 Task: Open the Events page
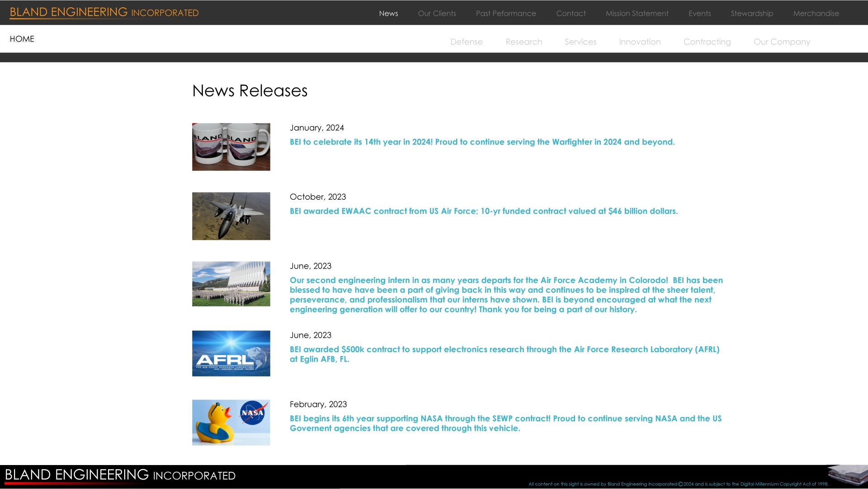click(x=699, y=14)
